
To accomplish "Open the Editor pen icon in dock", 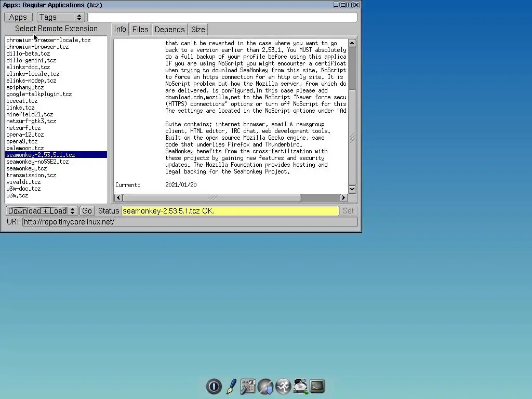I will (231, 386).
